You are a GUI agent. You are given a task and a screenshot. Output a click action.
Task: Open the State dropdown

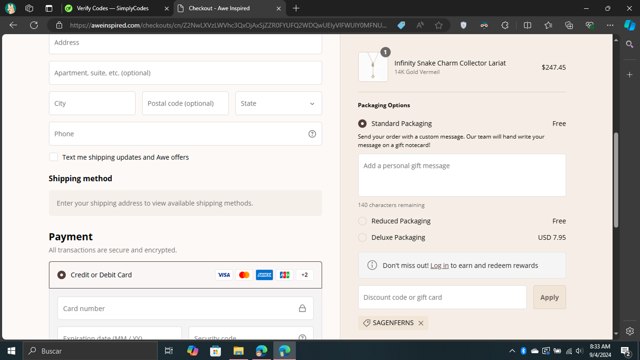click(278, 103)
